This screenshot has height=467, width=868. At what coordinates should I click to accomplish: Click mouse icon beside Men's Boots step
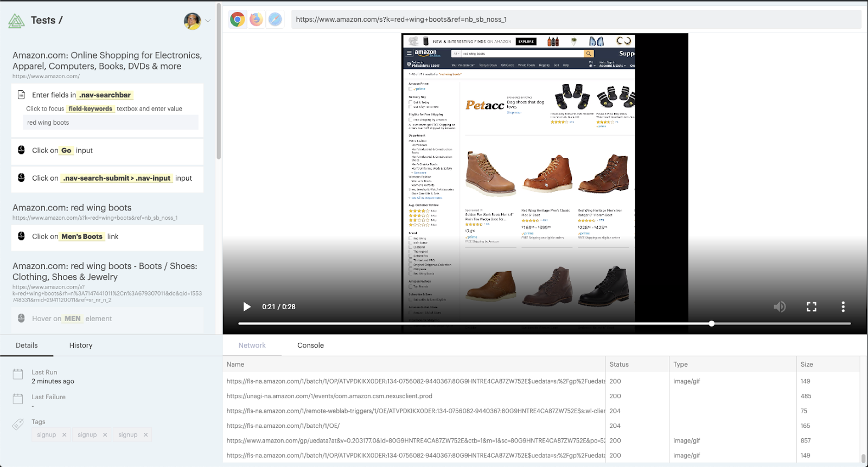[x=21, y=236]
